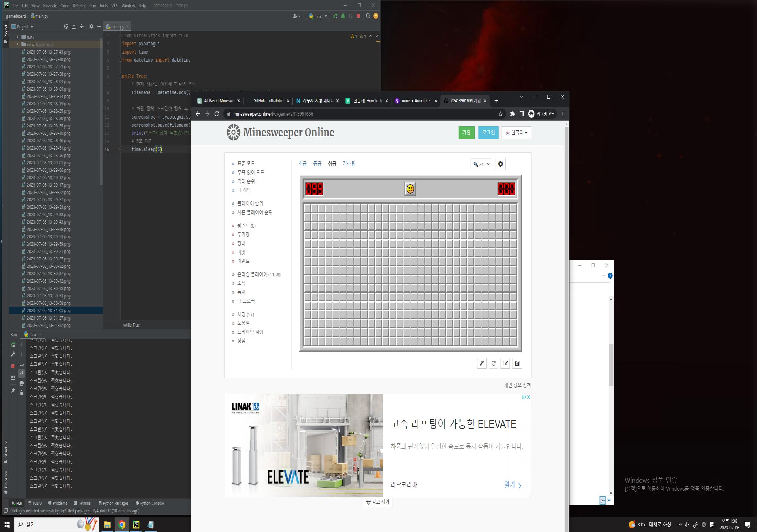Print the Run console output

21,383
